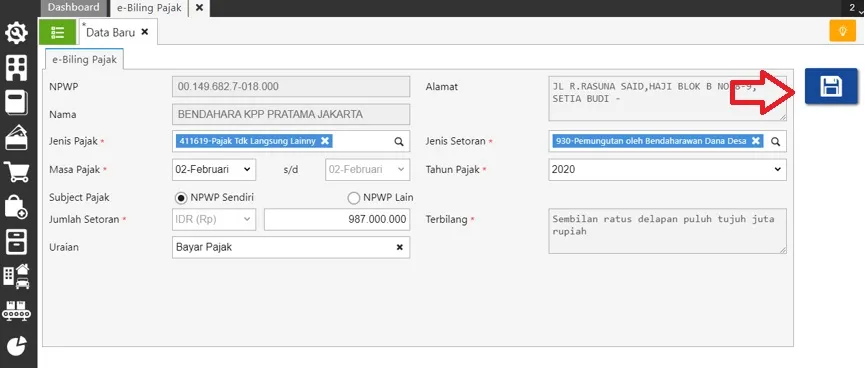Open the company building sidebar icon

coord(17,68)
